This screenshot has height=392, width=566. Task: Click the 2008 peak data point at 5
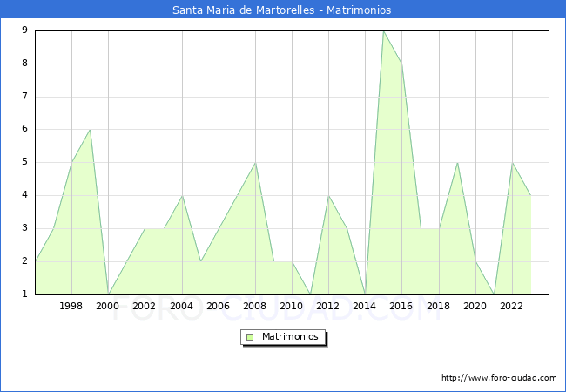coord(255,163)
